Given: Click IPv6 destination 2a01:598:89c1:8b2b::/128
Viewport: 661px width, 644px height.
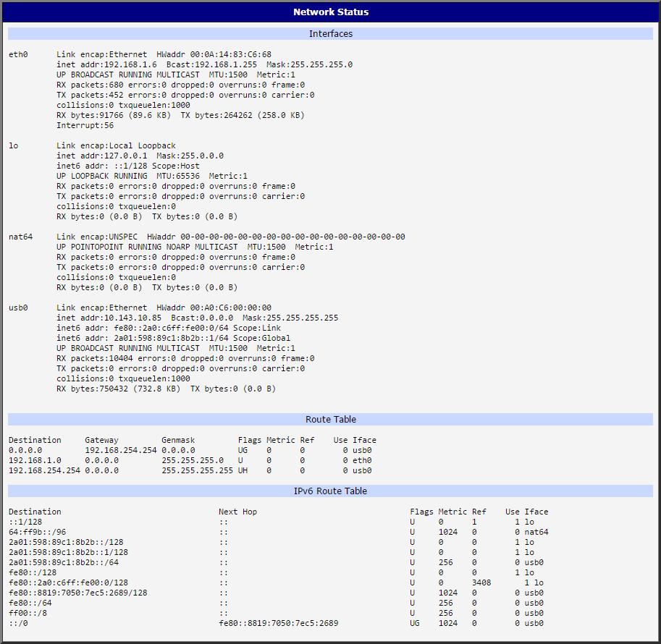Looking at the screenshot, I should pos(66,542).
